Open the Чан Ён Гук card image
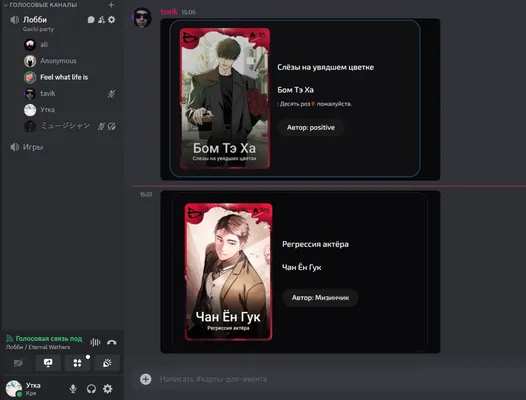Image resolution: width=526 pixels, height=400 pixels. pos(229,272)
